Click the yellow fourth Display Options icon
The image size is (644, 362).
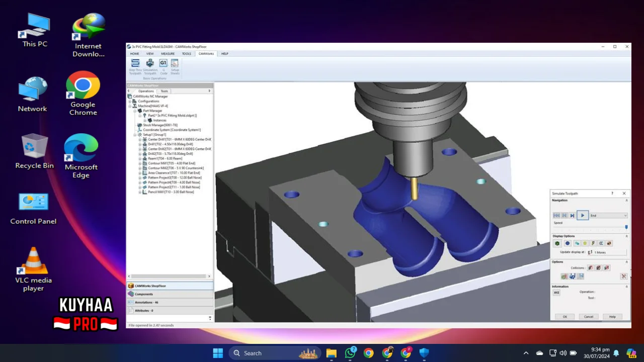(x=585, y=243)
